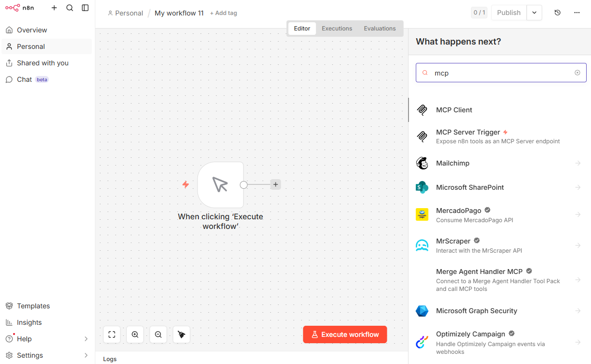
Task: Click the manual trigger node cursor icon
Action: tap(220, 184)
